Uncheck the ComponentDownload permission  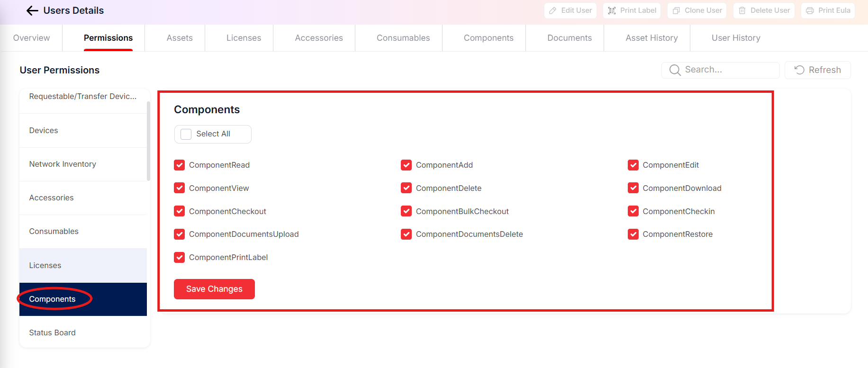(633, 188)
